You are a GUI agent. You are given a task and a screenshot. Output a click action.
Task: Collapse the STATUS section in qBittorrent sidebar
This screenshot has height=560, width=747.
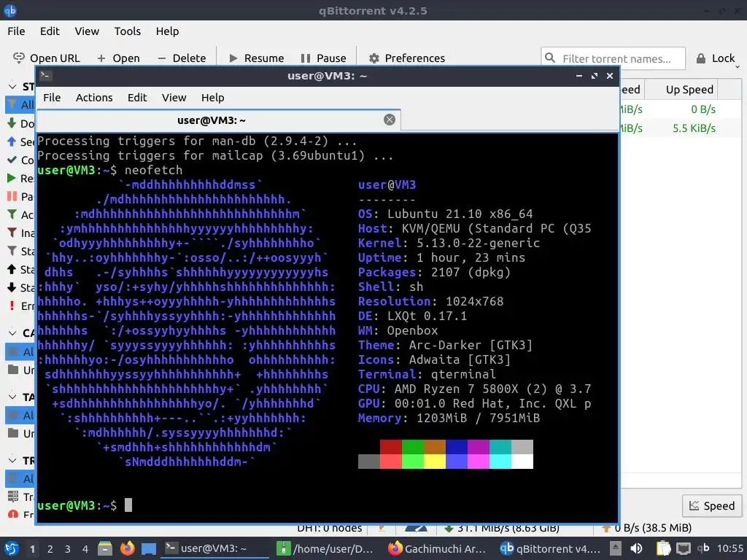[12, 87]
